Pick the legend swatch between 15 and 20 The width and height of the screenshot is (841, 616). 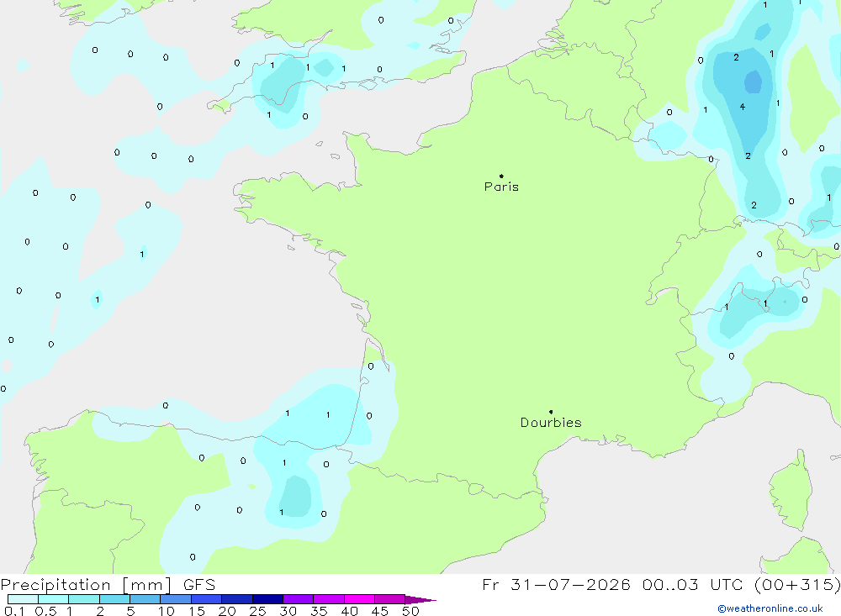206,599
